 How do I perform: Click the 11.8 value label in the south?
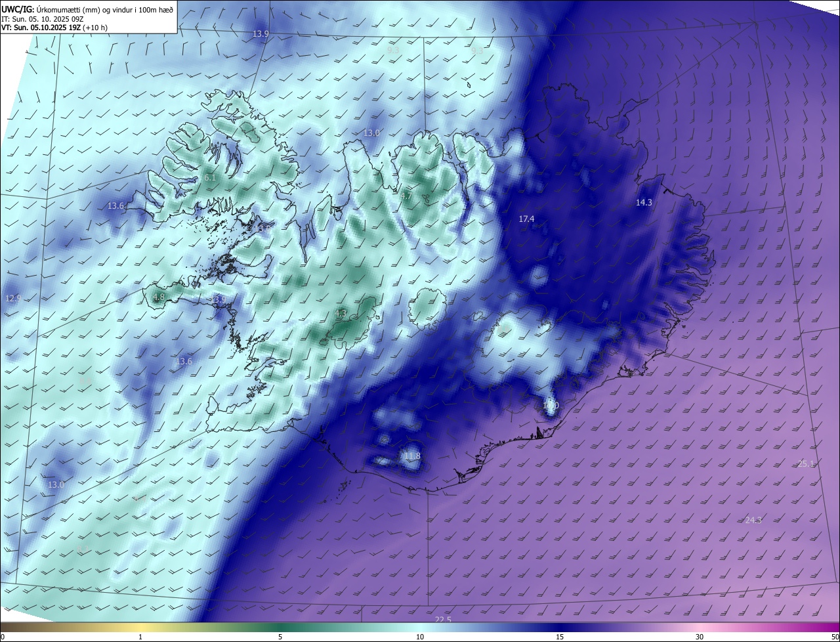[412, 456]
